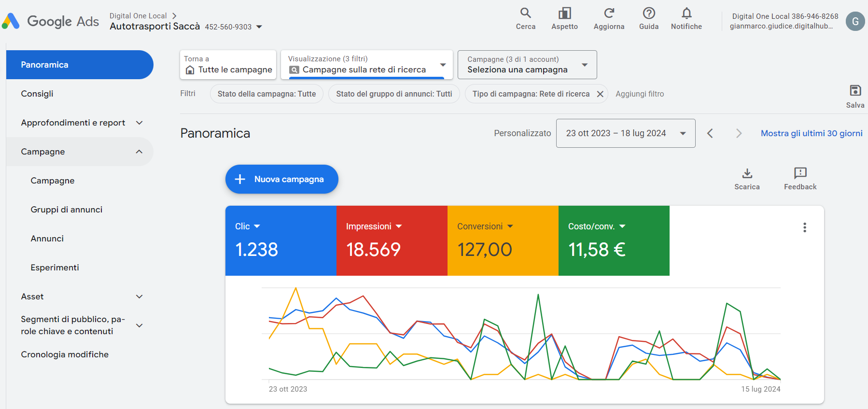Open Cronologia modifiche in sidebar
This screenshot has height=409, width=868.
coord(65,354)
